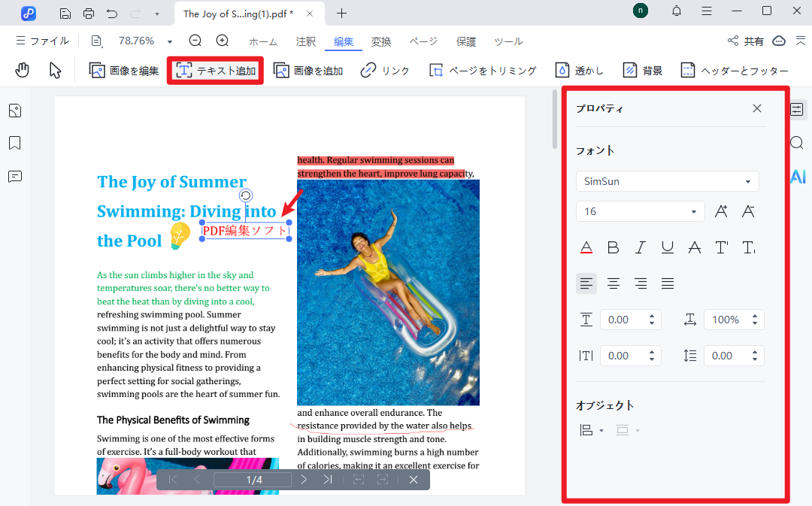This screenshot has height=506, width=812.
Task: Open the notification bell
Action: click(x=677, y=11)
